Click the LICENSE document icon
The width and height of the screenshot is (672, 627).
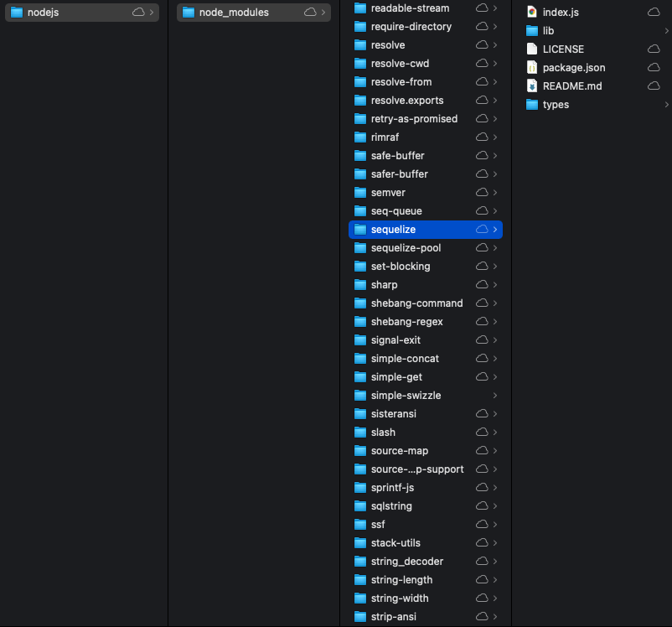click(532, 49)
